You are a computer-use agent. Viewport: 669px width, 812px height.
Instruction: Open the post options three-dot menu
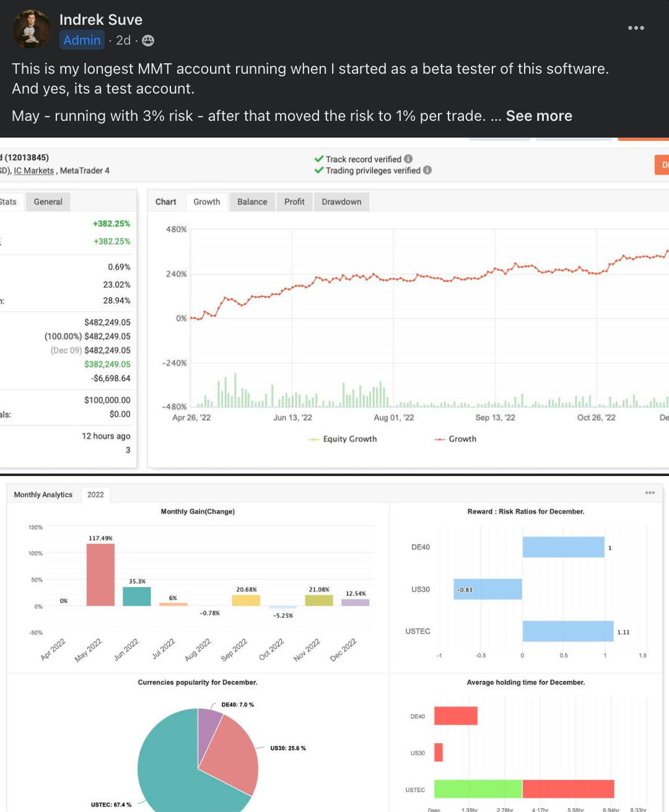tap(636, 28)
